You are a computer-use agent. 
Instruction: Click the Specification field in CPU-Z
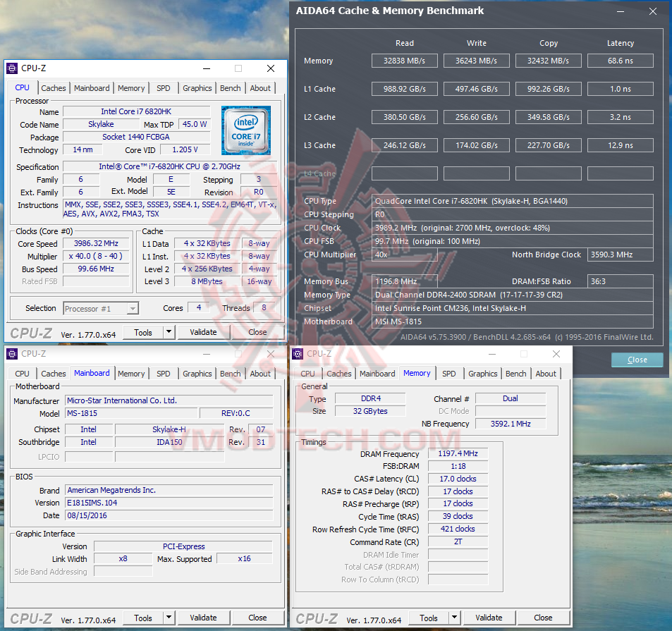tap(170, 166)
